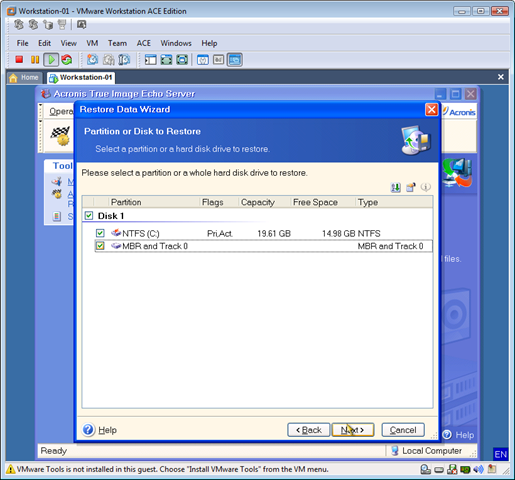Sort by the Flags column header

(x=219, y=202)
